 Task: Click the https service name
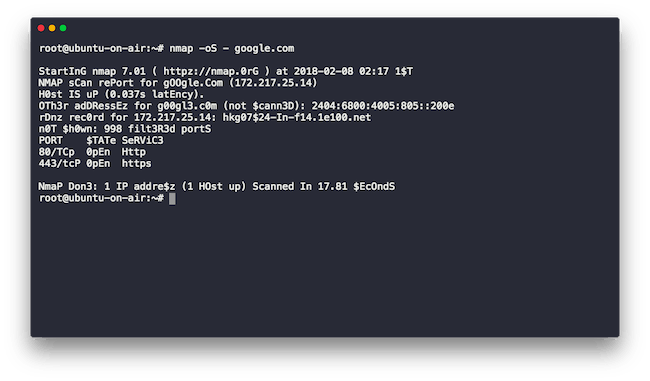(x=136, y=164)
